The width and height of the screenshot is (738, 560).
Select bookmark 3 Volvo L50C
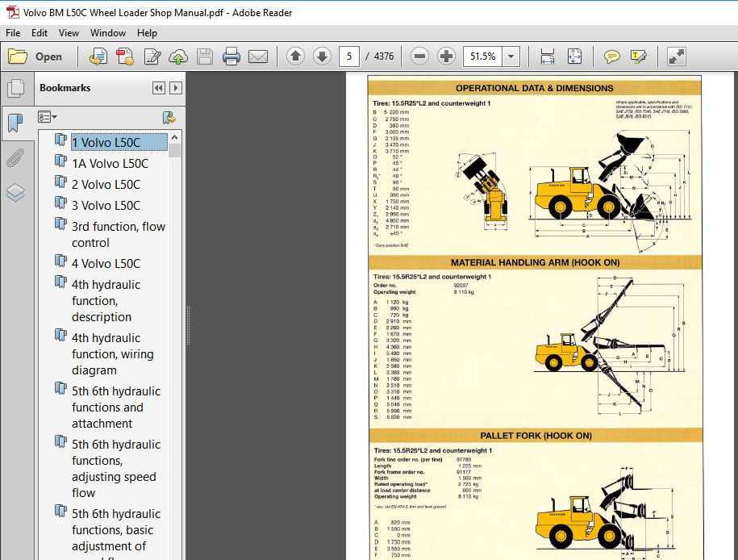pyautogui.click(x=106, y=205)
